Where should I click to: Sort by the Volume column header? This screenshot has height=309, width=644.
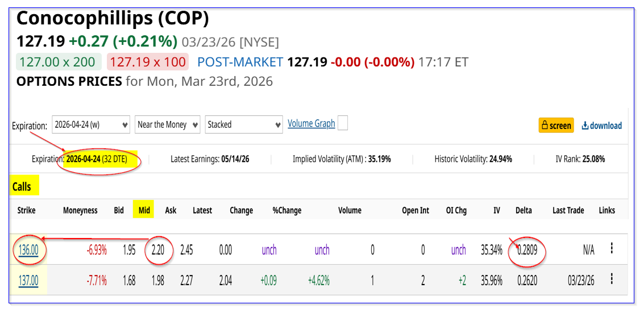350,210
